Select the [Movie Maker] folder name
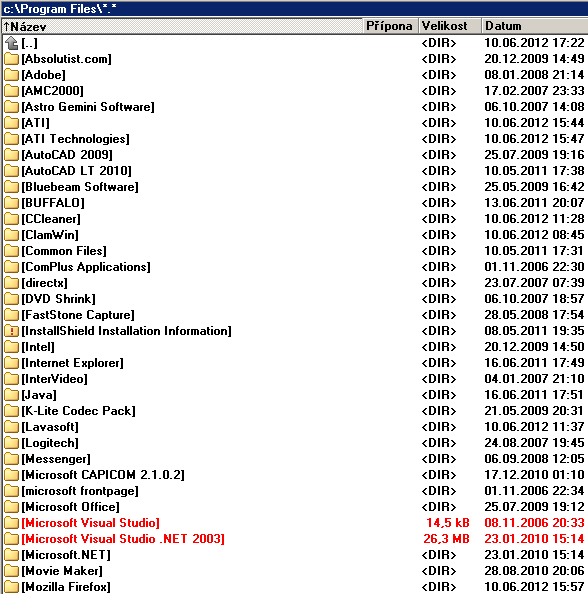The height and width of the screenshot is (594, 588). pos(62,571)
